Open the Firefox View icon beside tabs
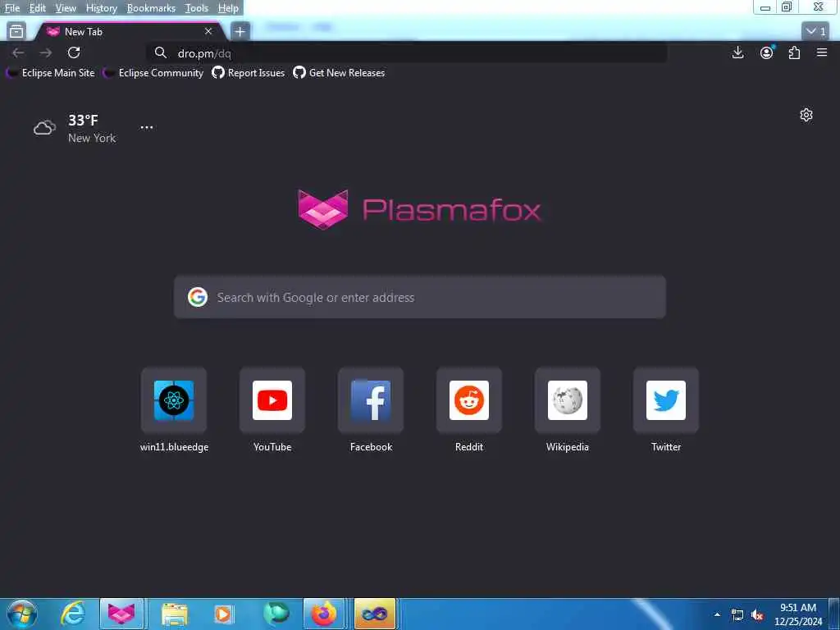 (x=16, y=32)
